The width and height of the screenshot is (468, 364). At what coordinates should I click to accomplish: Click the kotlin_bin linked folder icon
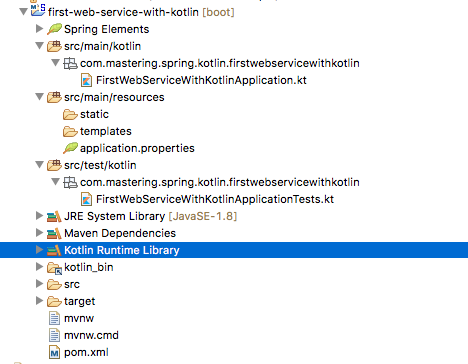[54, 268]
